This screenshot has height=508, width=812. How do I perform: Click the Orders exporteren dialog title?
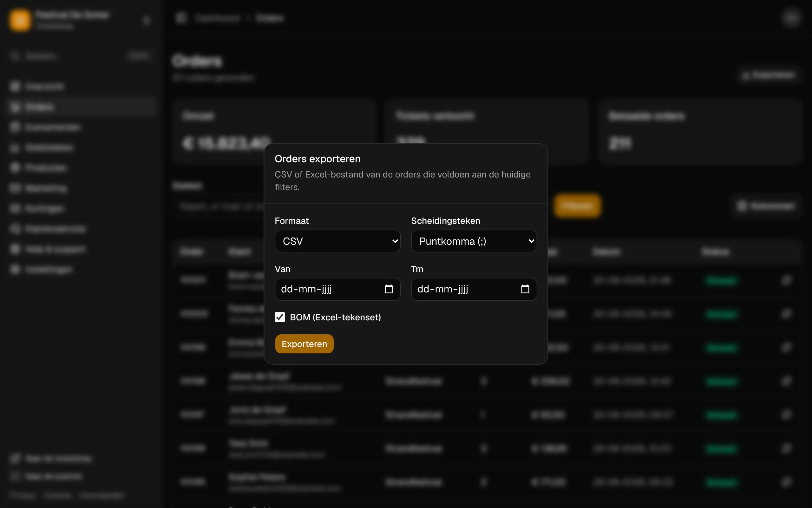318,158
